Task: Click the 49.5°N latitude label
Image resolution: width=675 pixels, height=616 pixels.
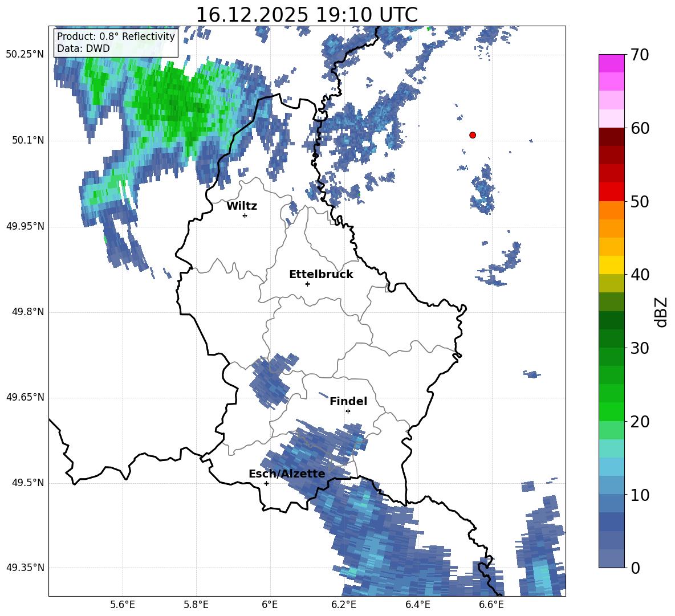Action: click(28, 483)
